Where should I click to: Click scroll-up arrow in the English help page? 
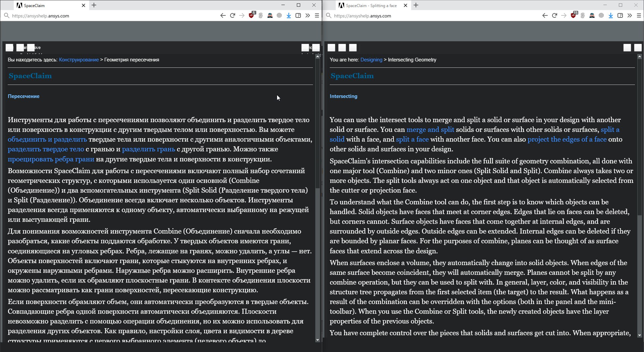pos(640,57)
